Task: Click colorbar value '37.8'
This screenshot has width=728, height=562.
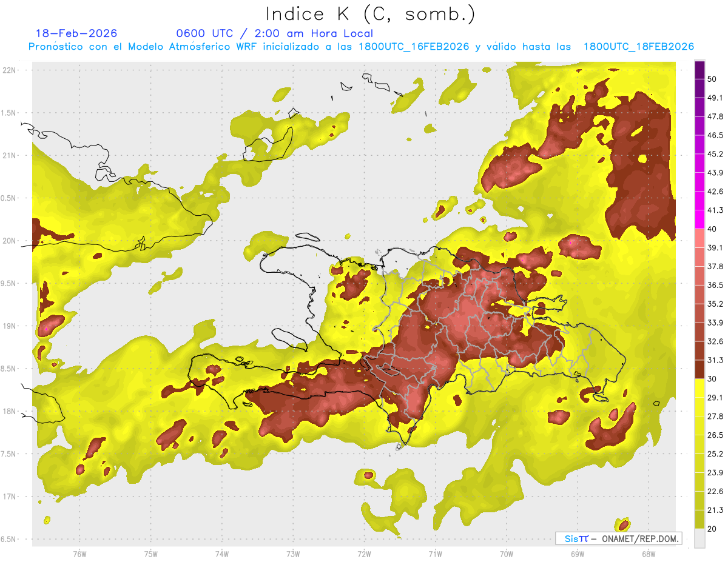Action: pos(715,267)
